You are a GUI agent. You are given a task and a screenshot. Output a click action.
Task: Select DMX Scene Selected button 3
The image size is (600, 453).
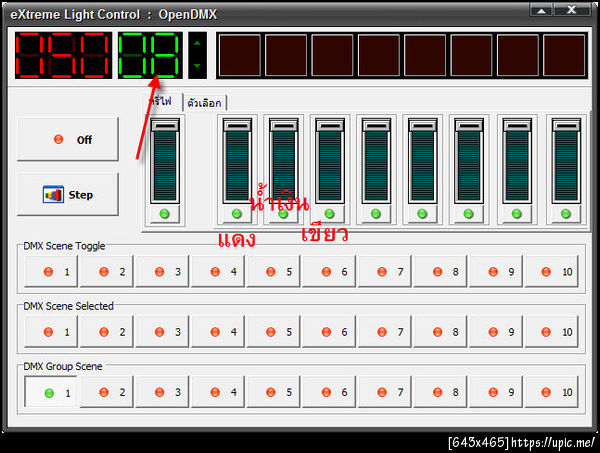pos(162,332)
